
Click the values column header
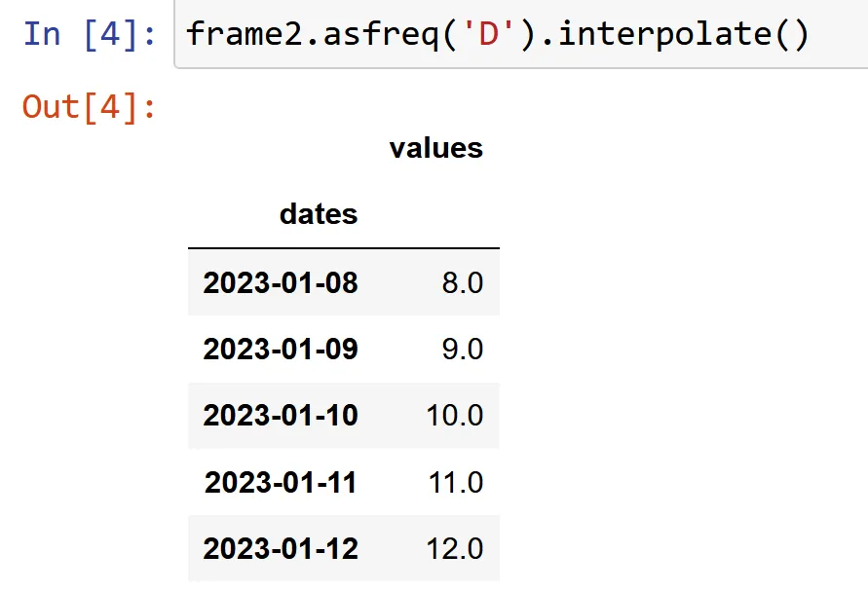(x=435, y=148)
